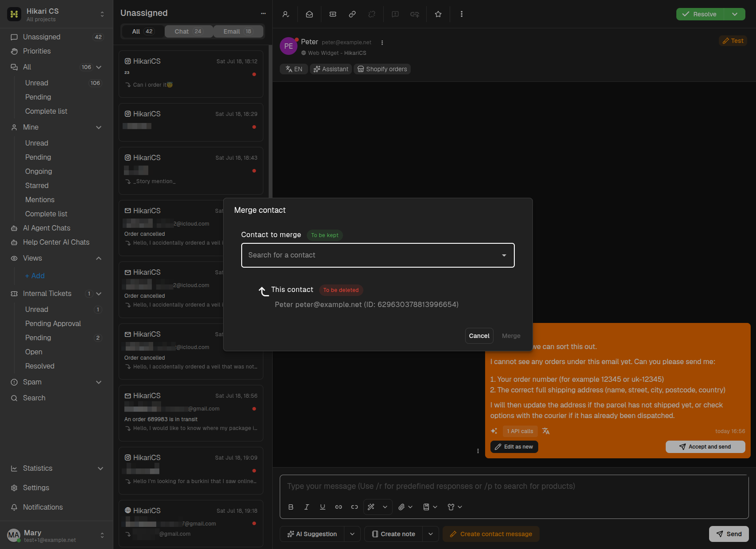756x549 pixels.
Task: Open three-dot menu beside the AI draft message
Action: coord(478,451)
